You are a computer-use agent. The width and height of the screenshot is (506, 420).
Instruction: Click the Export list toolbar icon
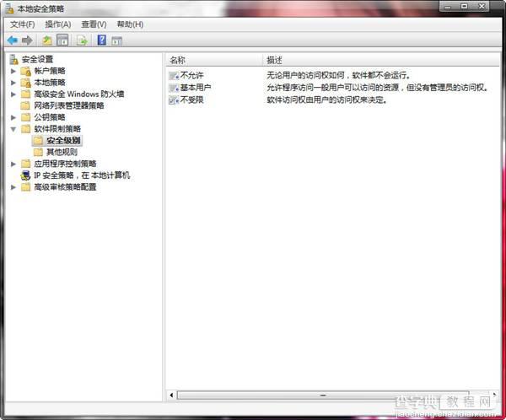coord(82,40)
